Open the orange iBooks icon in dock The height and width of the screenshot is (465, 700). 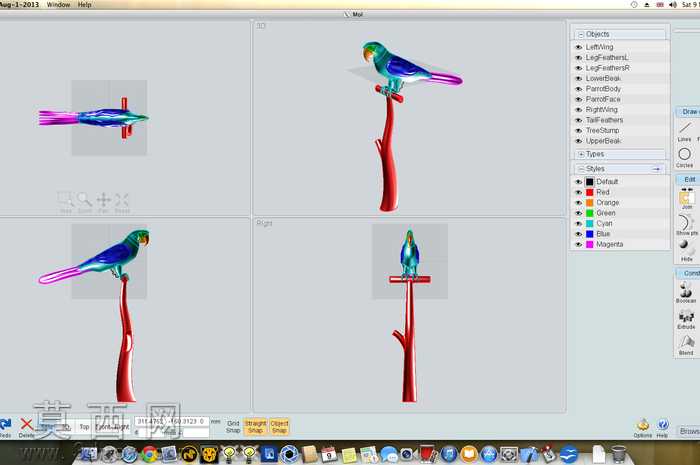[469, 454]
